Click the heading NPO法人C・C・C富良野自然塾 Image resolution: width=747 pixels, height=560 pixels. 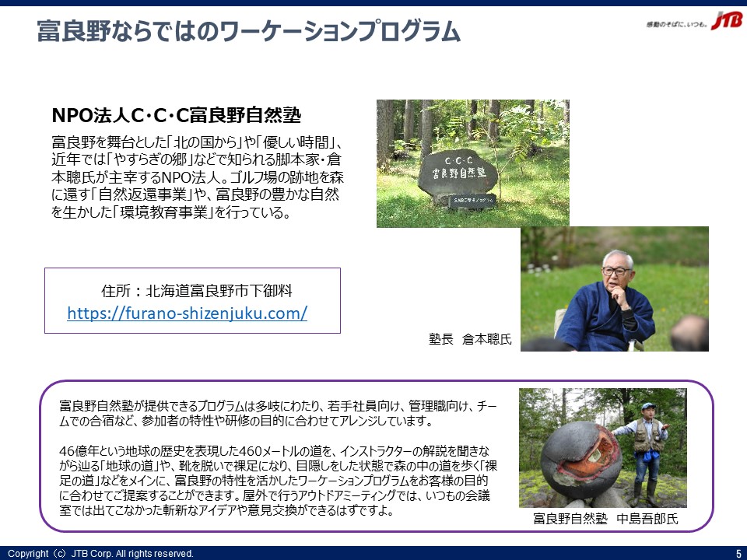(177, 115)
